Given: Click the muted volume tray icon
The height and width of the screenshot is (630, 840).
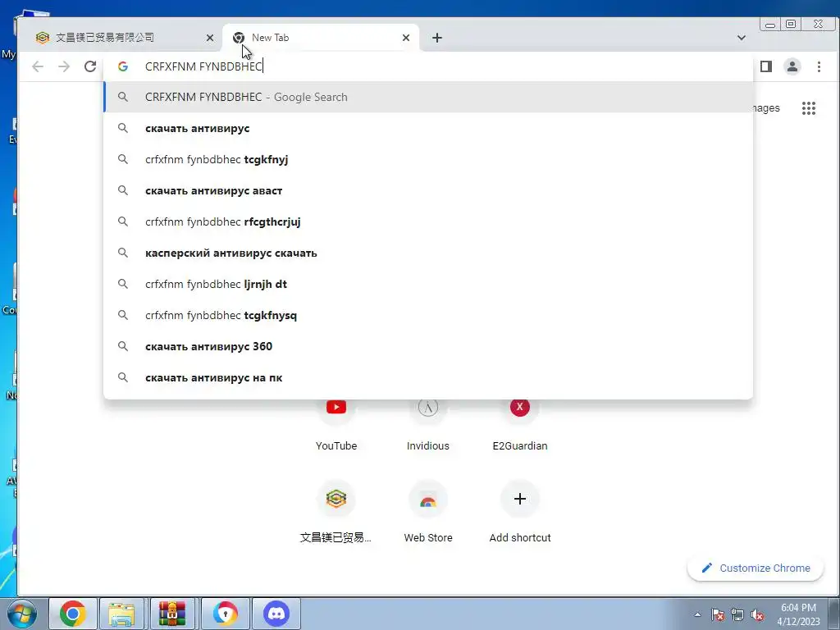Looking at the screenshot, I should coord(757,614).
